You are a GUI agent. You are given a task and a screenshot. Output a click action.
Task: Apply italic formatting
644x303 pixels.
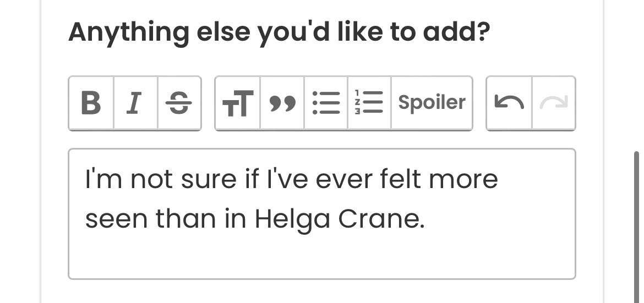coord(135,103)
